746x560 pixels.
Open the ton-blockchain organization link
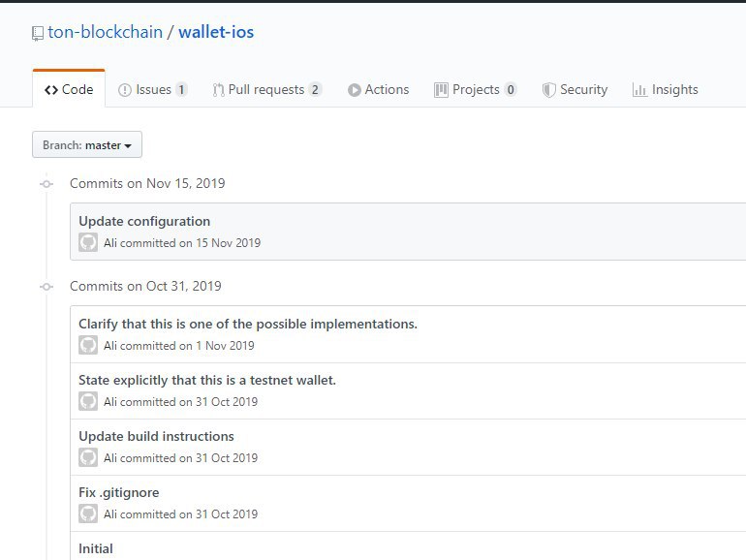coord(106,32)
